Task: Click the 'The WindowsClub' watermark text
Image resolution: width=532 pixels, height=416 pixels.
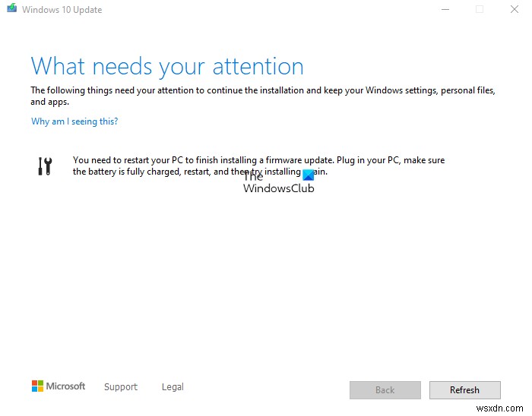Action: coord(278,188)
